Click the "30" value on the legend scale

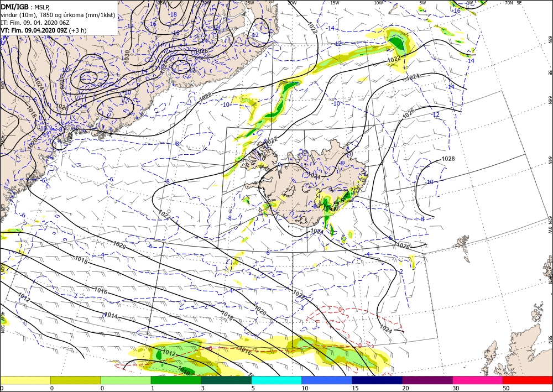456,388
